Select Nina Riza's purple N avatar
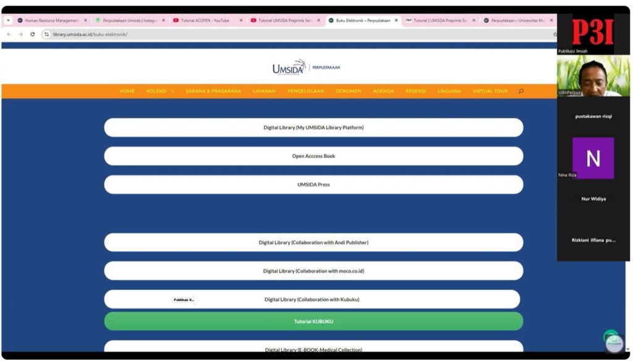Image resolution: width=633 pixels, height=364 pixels. 593,158
